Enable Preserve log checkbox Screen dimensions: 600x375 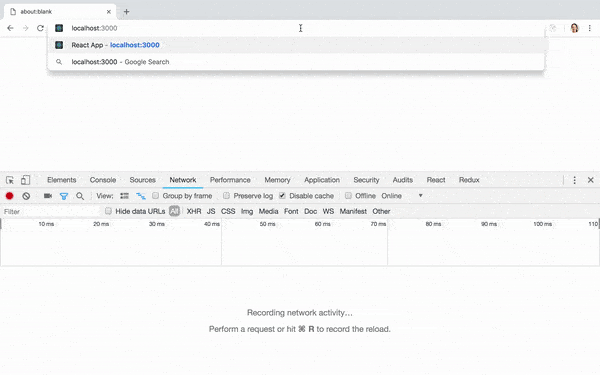[x=227, y=196]
